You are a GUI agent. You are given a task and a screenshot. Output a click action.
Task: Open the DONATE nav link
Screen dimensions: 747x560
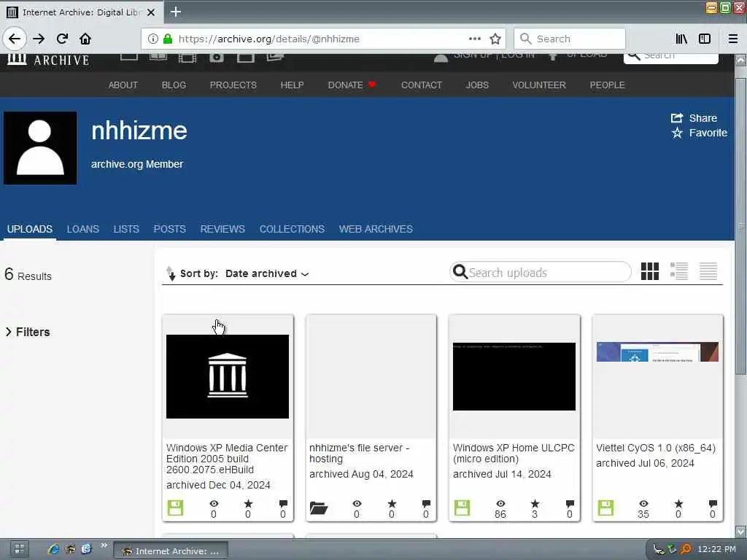[x=352, y=85]
